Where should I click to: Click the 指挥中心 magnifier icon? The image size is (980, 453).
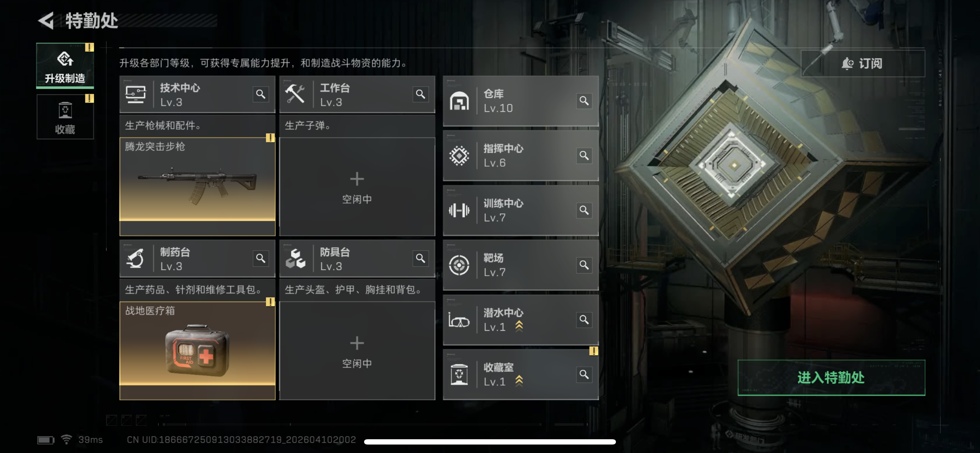(x=584, y=156)
